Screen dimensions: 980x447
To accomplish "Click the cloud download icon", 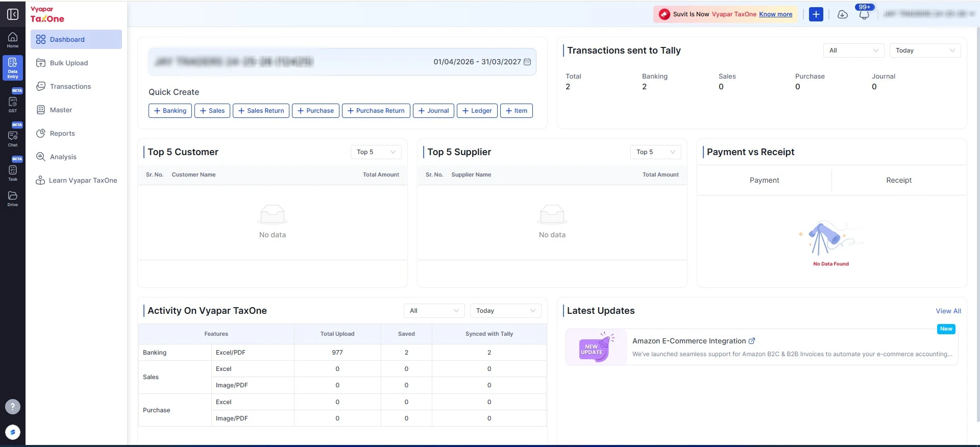I will 843,14.
